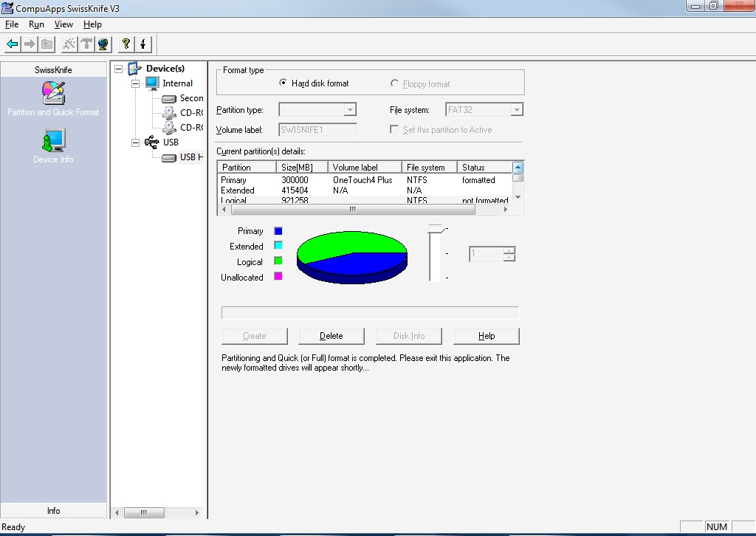Viewport: 756px width, 536px height.
Task: Select the first CD-ROM drive icon
Action: click(x=169, y=113)
